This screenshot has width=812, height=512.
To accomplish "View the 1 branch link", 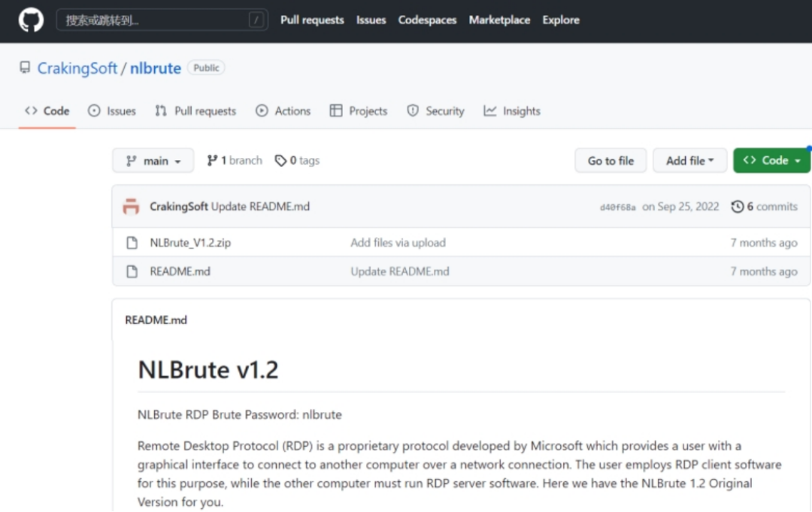I will click(x=235, y=160).
